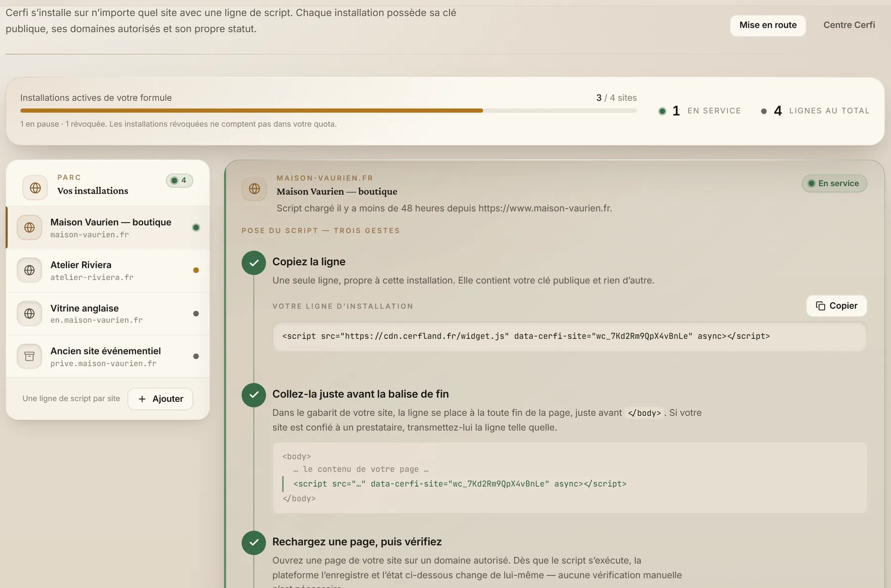Click the grey status dot of Vitrine anglaise

[x=196, y=314]
